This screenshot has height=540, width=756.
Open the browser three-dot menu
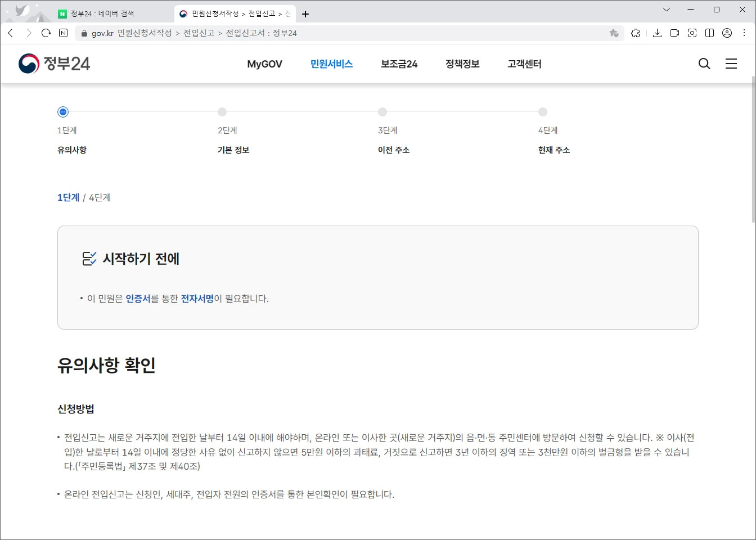[x=744, y=33]
